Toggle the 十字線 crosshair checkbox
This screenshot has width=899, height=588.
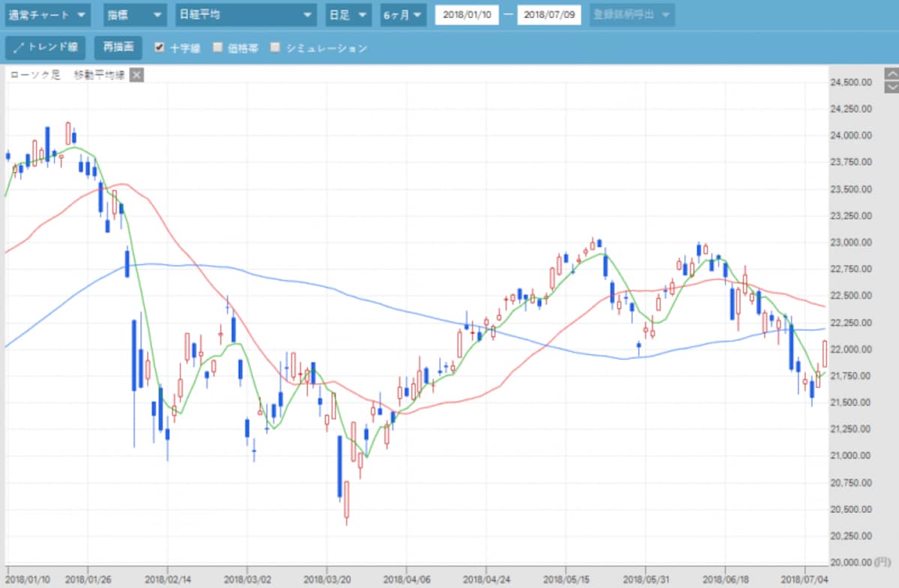coord(159,47)
